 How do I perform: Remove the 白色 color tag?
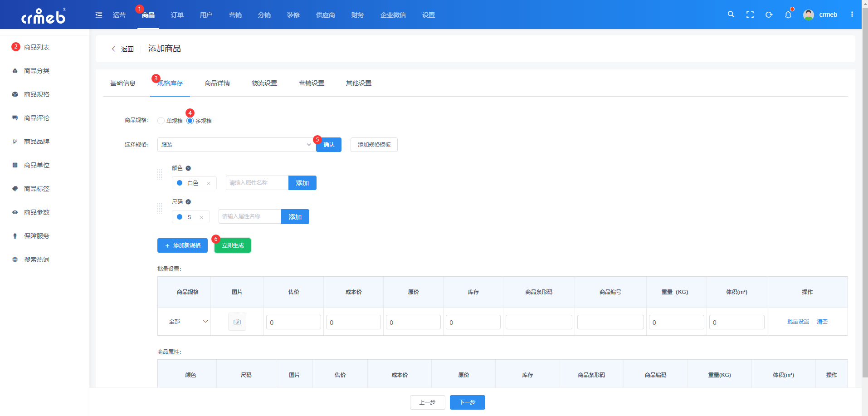click(x=209, y=183)
